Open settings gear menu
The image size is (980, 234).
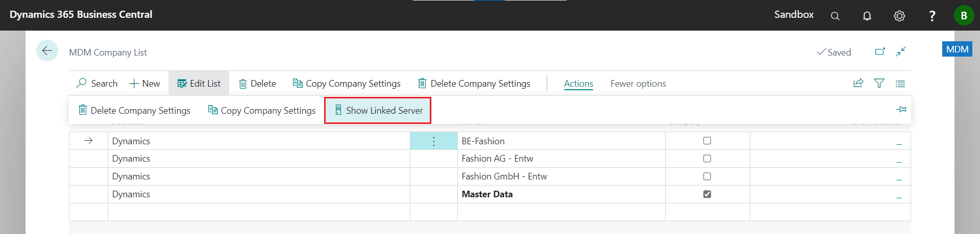(899, 16)
